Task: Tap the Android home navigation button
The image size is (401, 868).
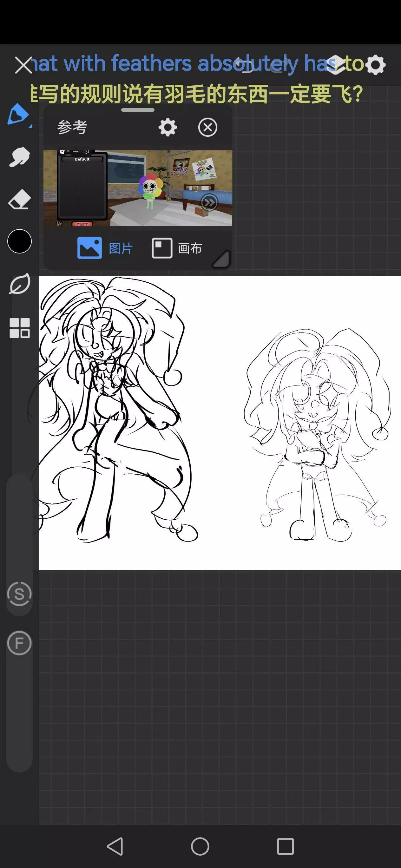Action: [x=200, y=846]
